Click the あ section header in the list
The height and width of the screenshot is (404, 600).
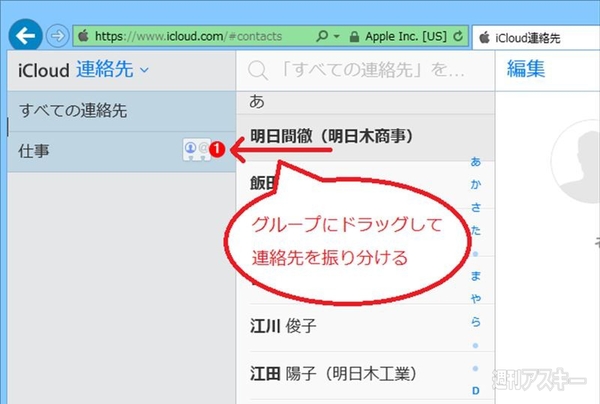point(365,103)
